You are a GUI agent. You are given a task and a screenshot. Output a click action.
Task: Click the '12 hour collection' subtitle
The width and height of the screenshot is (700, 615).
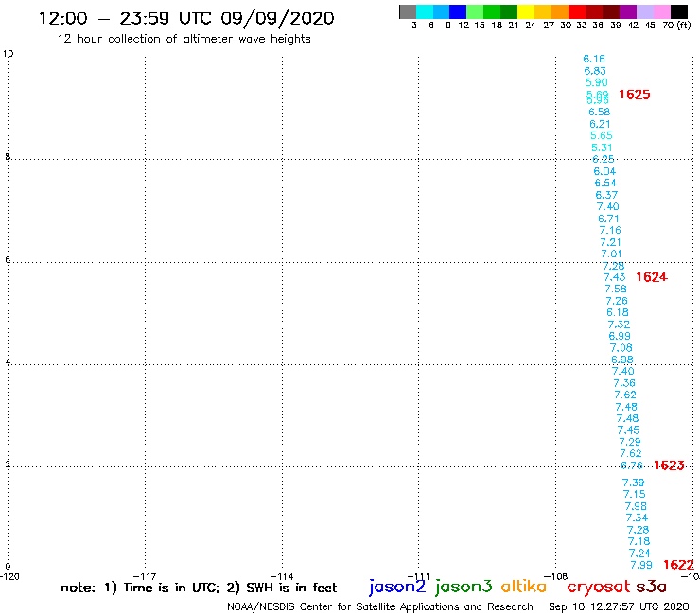184,39
